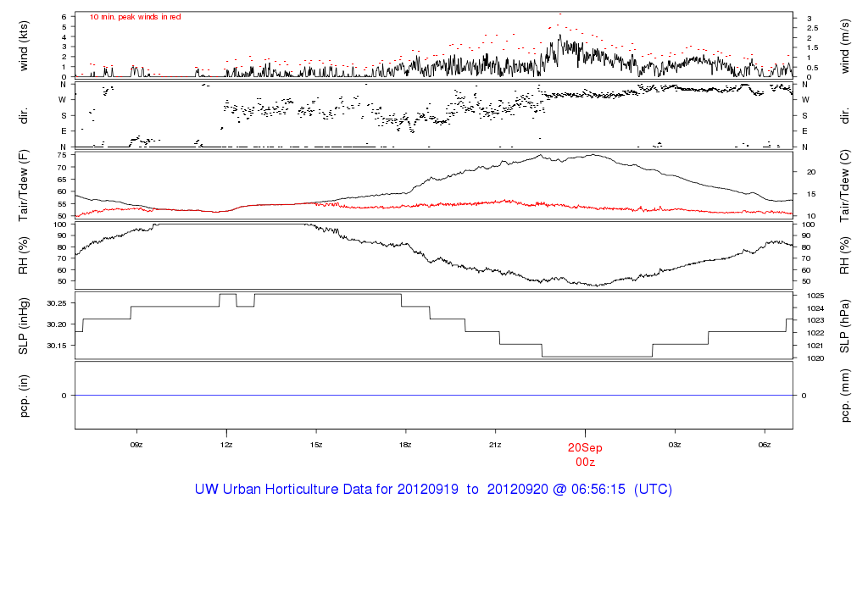The height and width of the screenshot is (593, 868).
Task: Click the '65' Fahrenheit tick value
Action: 62,180
